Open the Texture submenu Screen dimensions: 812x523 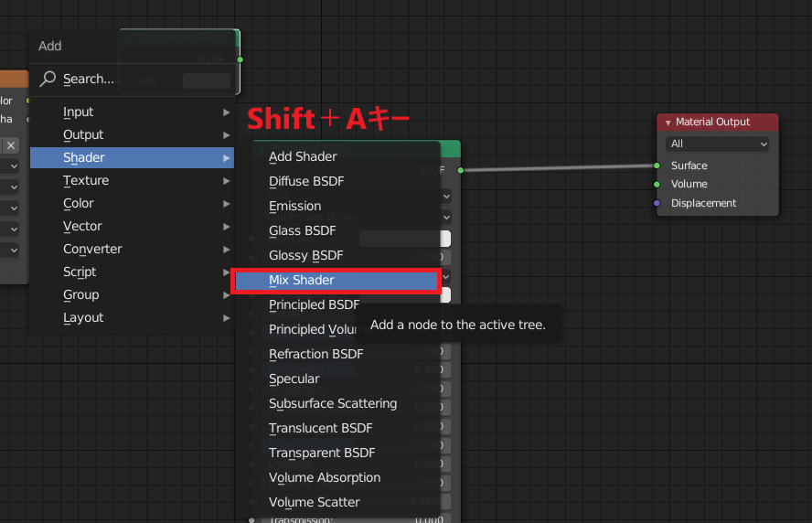coord(132,180)
